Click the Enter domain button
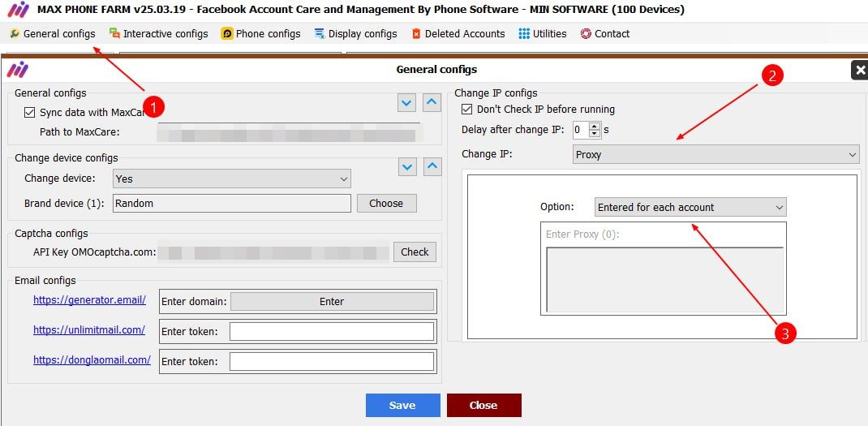868x426 pixels. click(332, 302)
